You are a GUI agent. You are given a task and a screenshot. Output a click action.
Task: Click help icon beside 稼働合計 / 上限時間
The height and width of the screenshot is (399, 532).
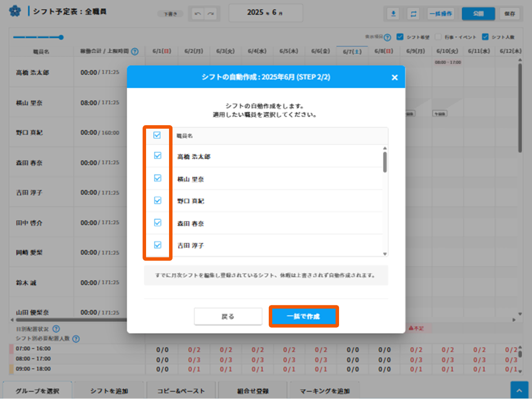(135, 51)
